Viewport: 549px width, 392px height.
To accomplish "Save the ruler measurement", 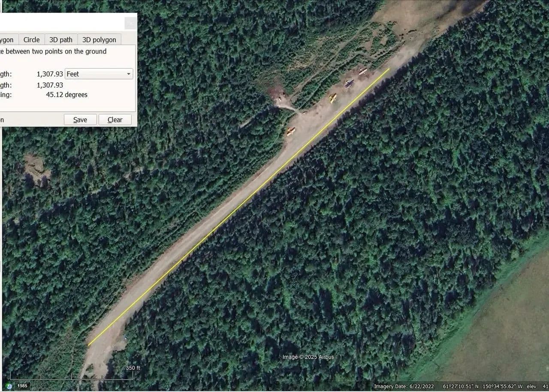I will pos(80,120).
